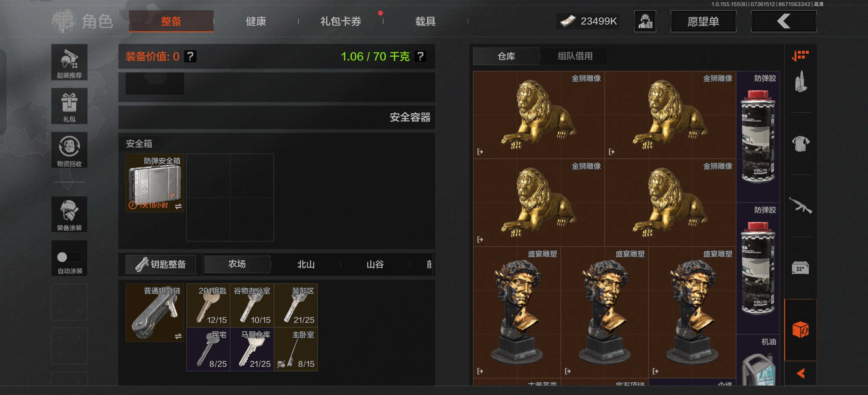
Task: Select the rifle weapons category filter icon
Action: pyautogui.click(x=801, y=206)
